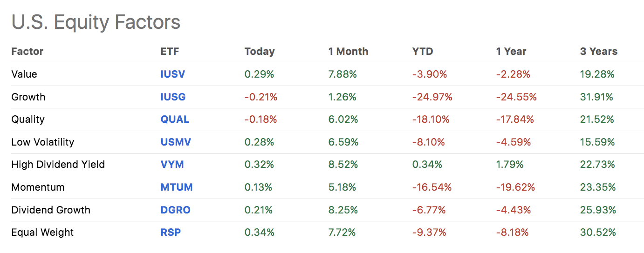Click the Equal Weight 3 Years value
This screenshot has width=644, height=253.
598,233
